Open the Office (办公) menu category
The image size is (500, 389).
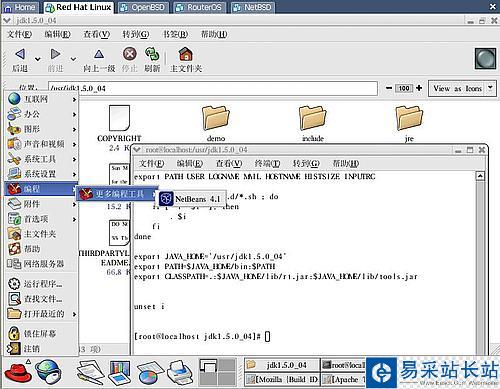click(42, 114)
